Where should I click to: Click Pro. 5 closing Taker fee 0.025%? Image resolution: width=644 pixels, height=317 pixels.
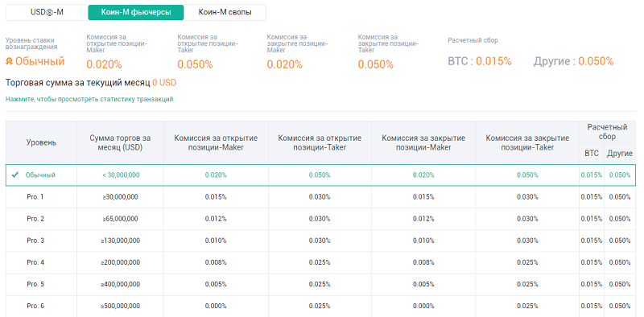pyautogui.click(x=527, y=284)
